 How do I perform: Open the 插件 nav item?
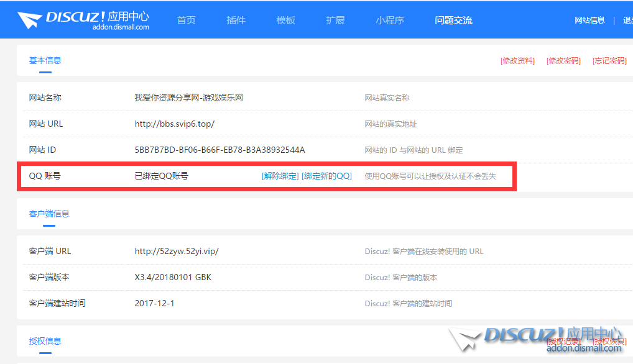coord(236,20)
